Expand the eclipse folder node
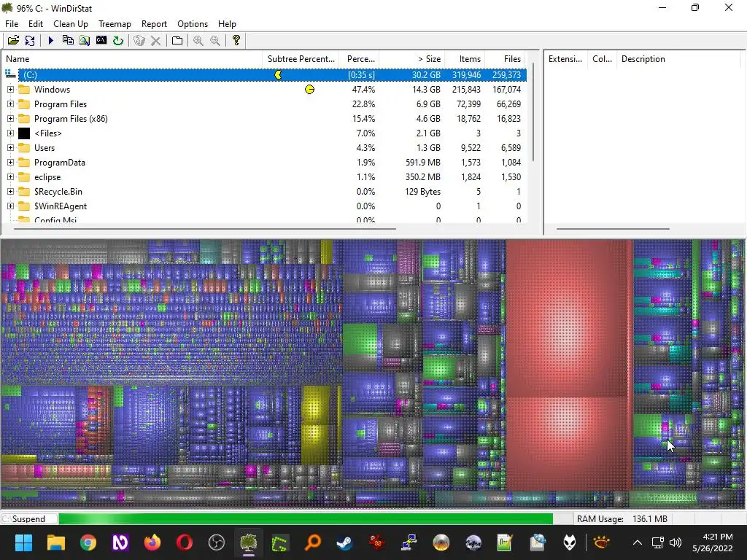The height and width of the screenshot is (560, 747). [10, 177]
